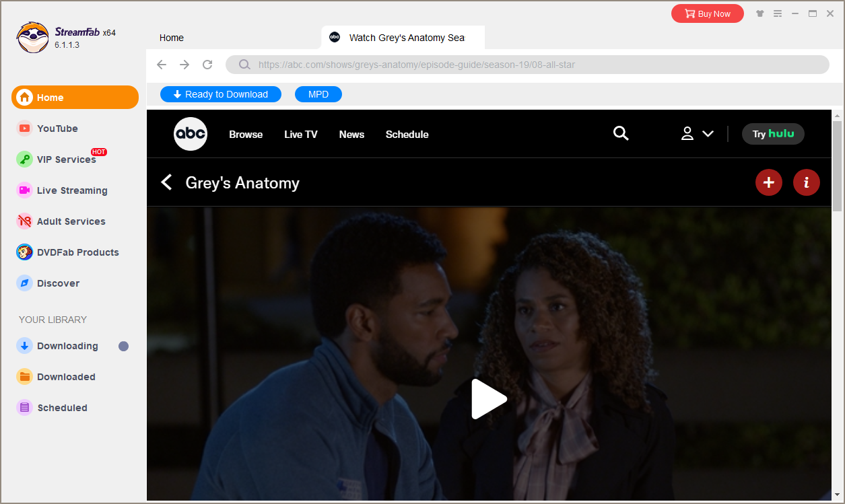Add Grey's Anatomy with the plus icon

(x=769, y=182)
